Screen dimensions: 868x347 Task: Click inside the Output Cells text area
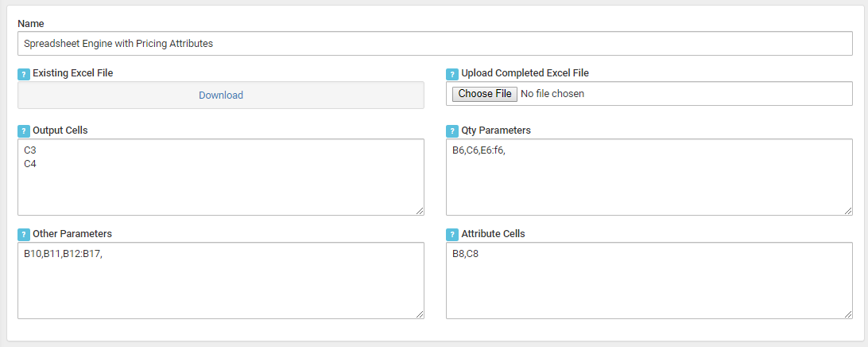[x=221, y=183]
